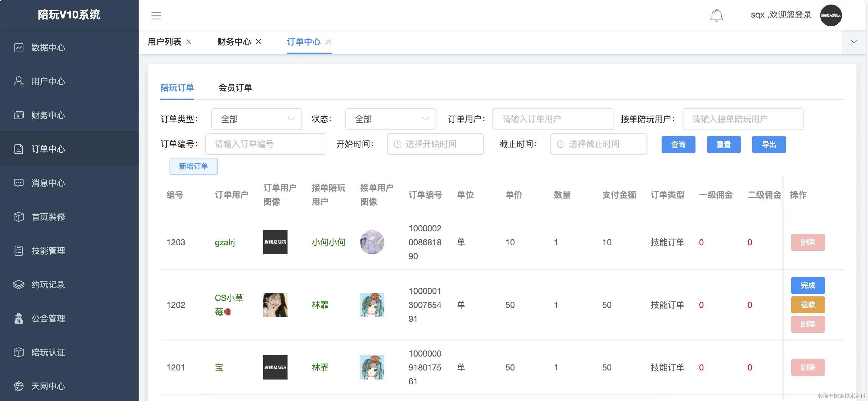
Task: Click the 约玩记录 layers icon
Action: point(19,285)
